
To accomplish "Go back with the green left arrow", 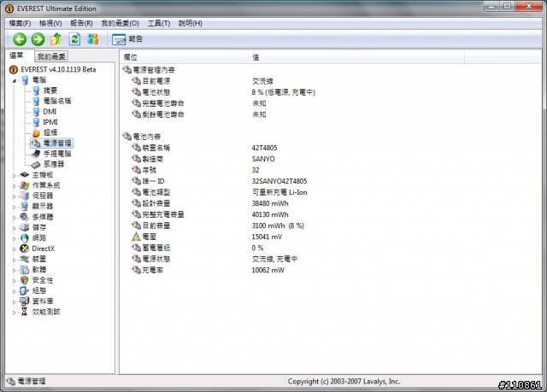I will 20,39.
